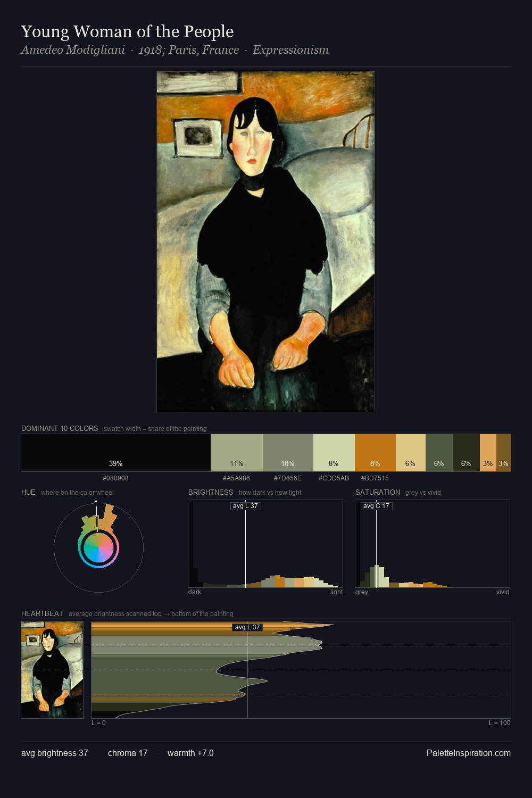Screen dimensions: 532x798
Task: Select the black 39% color swatch
Action: [116, 453]
